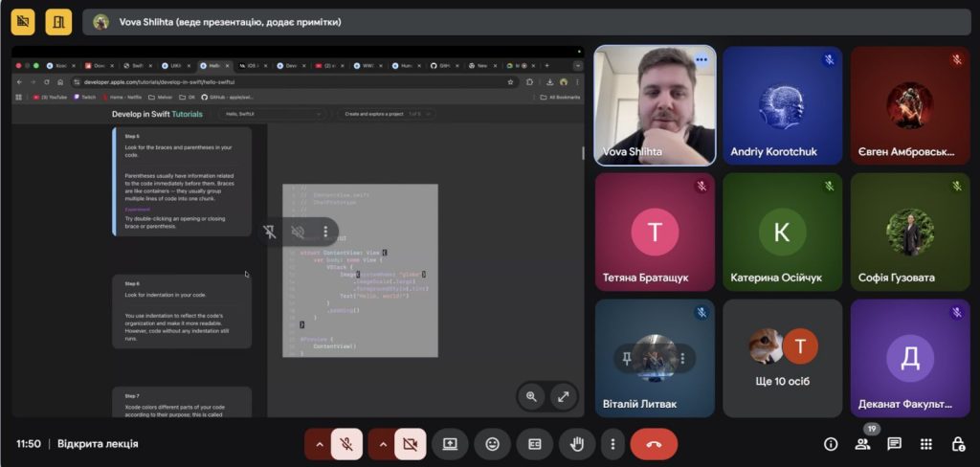The image size is (980, 467).
Task: Open the activities grid icon
Action: [925, 444]
